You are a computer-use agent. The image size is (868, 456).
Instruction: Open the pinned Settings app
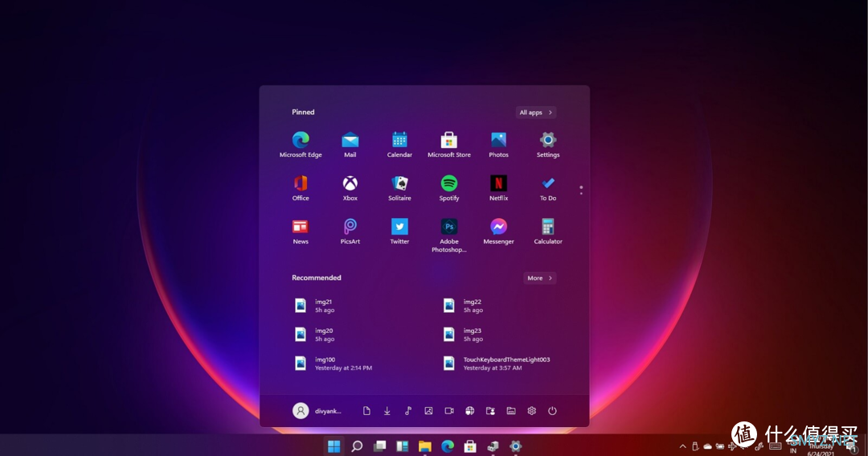point(548,145)
